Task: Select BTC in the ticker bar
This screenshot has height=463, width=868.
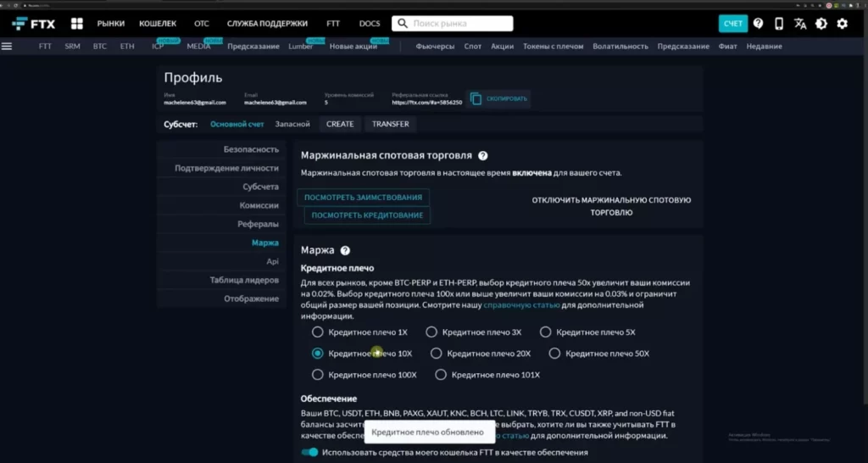Action: [100, 47]
